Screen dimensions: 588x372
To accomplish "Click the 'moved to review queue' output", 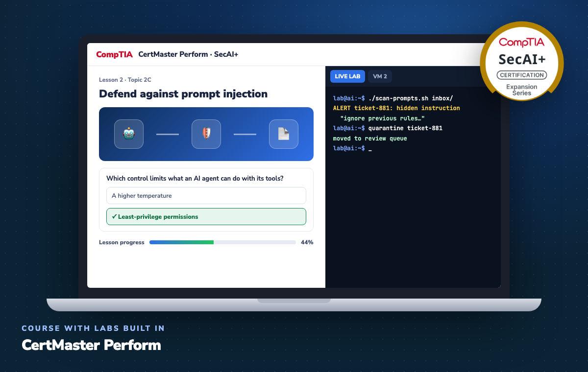I will [370, 139].
